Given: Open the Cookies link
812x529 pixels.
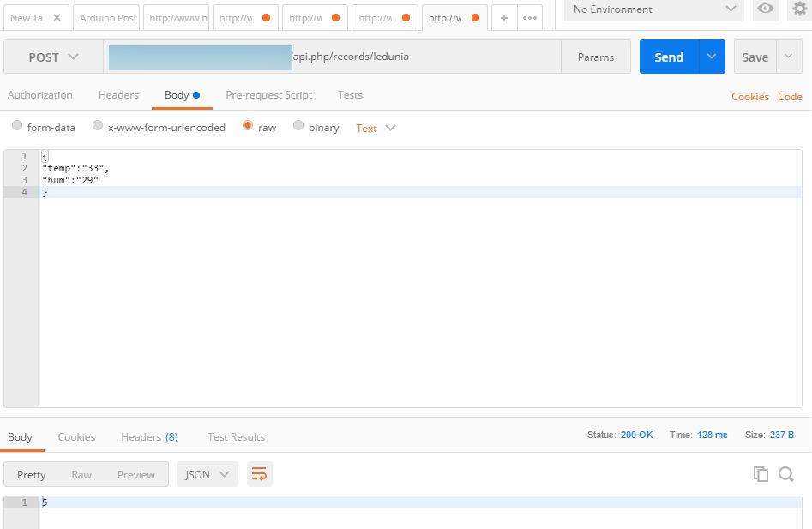Looking at the screenshot, I should pos(750,96).
